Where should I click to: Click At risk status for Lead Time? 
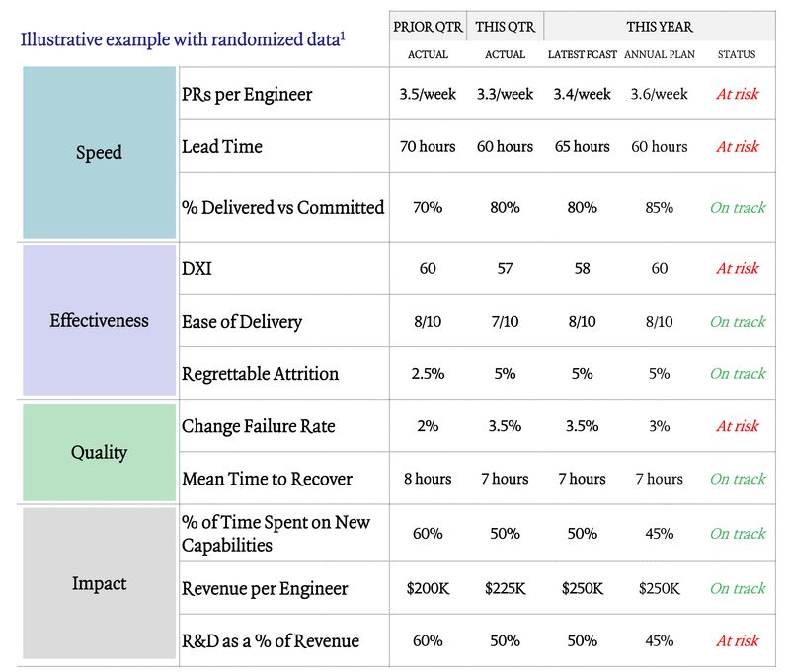tap(738, 147)
